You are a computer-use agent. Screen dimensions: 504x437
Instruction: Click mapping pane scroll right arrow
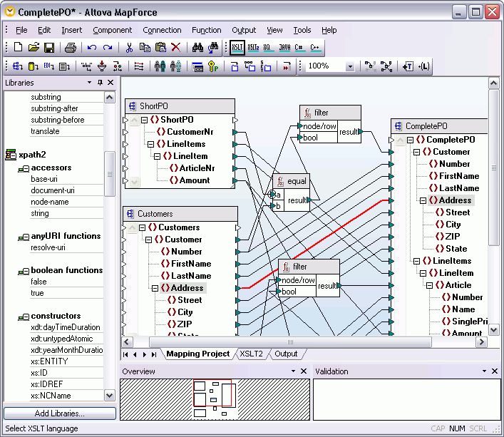[x=481, y=342]
